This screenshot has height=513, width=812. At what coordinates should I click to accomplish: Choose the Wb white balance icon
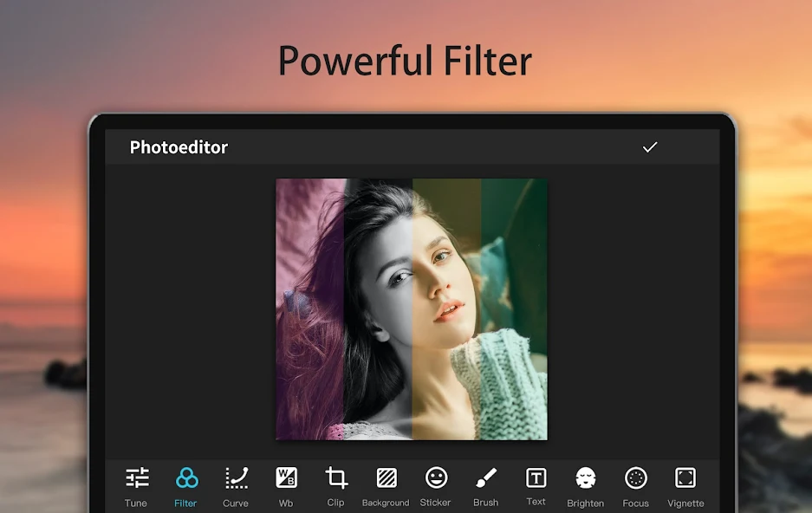(286, 477)
